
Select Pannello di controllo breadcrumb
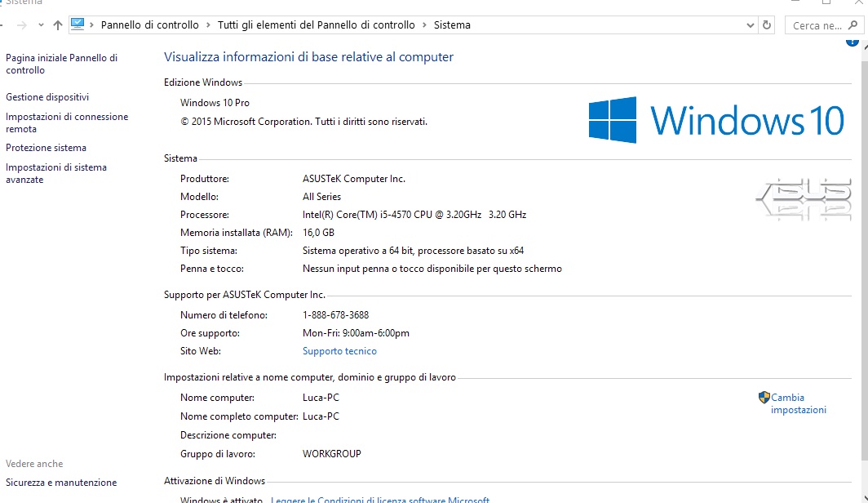(149, 25)
